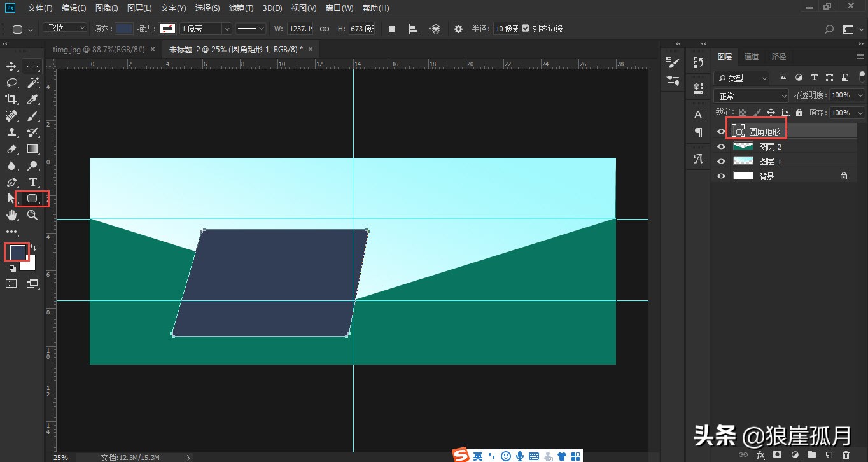The width and height of the screenshot is (868, 462).
Task: Open the 类型 layer filter dropdown
Action: (x=741, y=78)
